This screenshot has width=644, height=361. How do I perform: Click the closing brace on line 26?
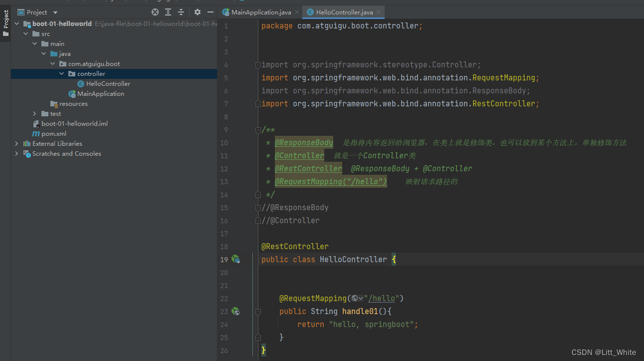click(x=263, y=350)
